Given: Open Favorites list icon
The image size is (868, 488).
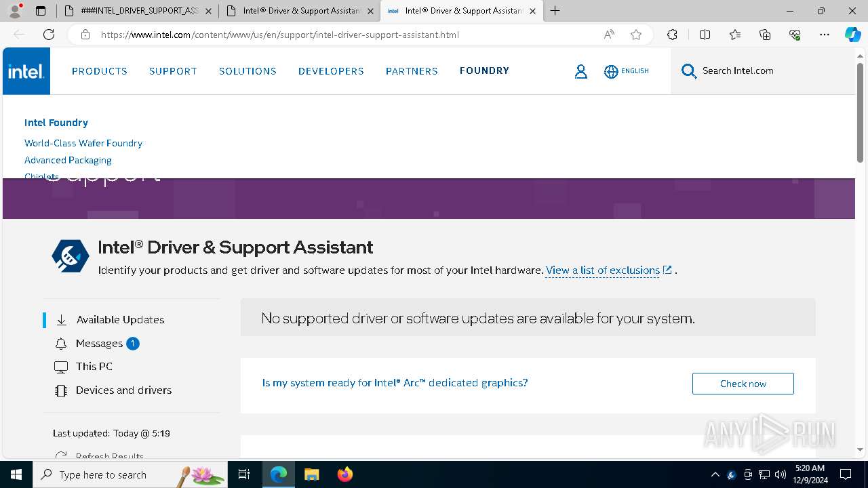Looking at the screenshot, I should pos(735,35).
